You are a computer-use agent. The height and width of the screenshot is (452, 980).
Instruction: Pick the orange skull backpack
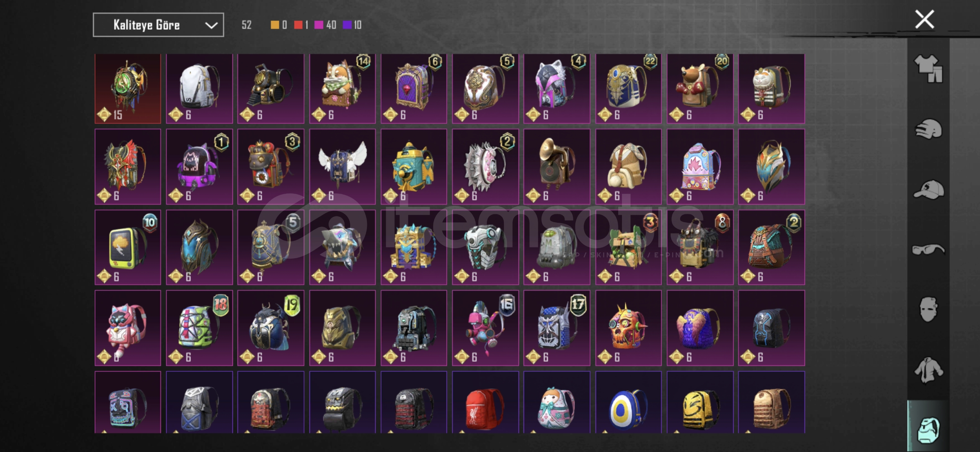(628, 328)
